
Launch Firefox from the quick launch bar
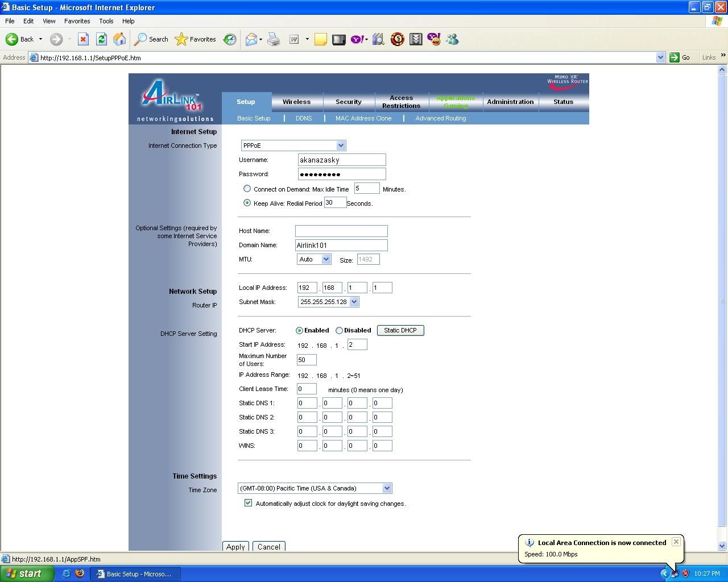point(80,573)
